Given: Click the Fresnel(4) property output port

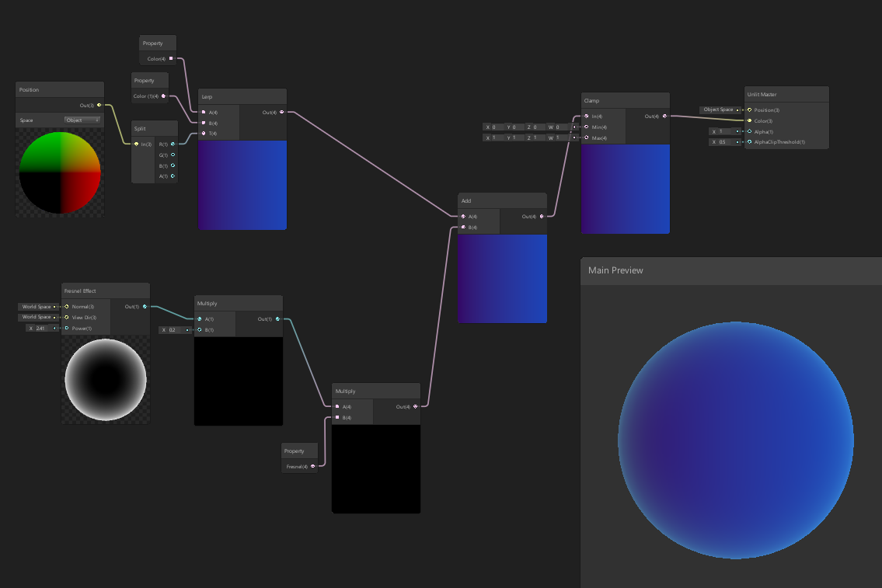Looking at the screenshot, I should [312, 466].
